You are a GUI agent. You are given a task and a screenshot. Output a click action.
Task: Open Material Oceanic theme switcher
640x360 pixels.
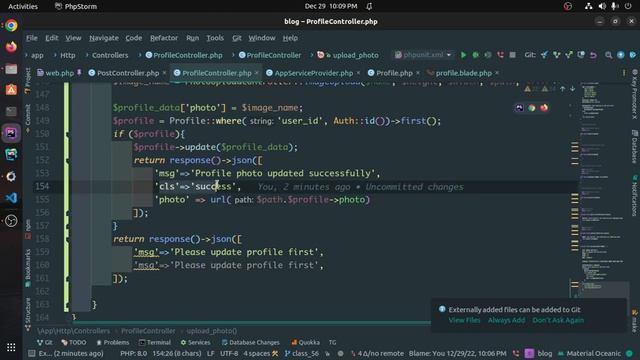589,353
